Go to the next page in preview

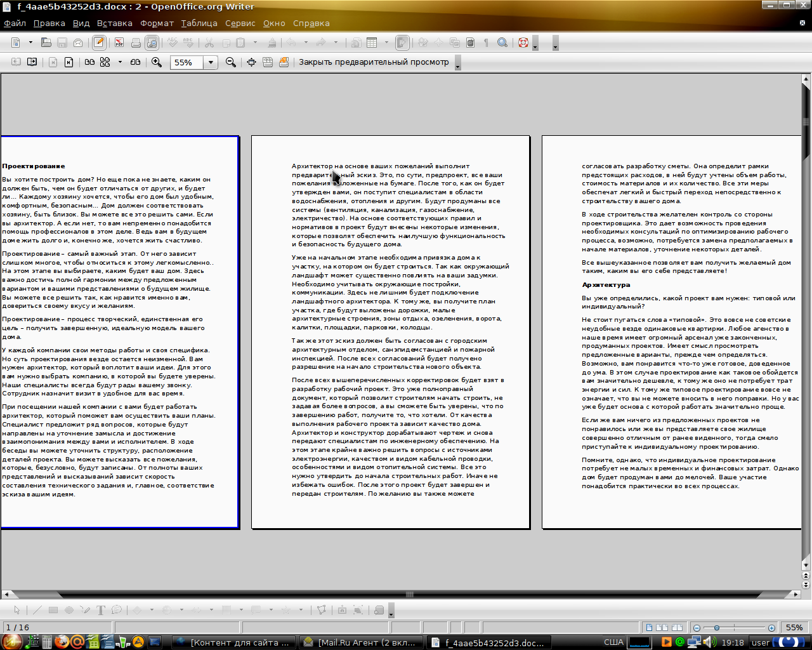[32, 62]
